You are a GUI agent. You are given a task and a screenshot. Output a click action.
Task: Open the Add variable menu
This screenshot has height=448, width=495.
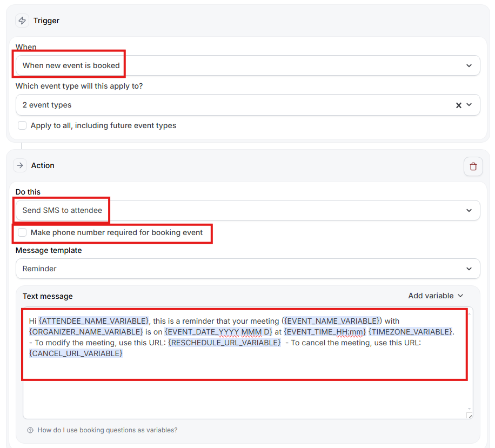coord(436,296)
